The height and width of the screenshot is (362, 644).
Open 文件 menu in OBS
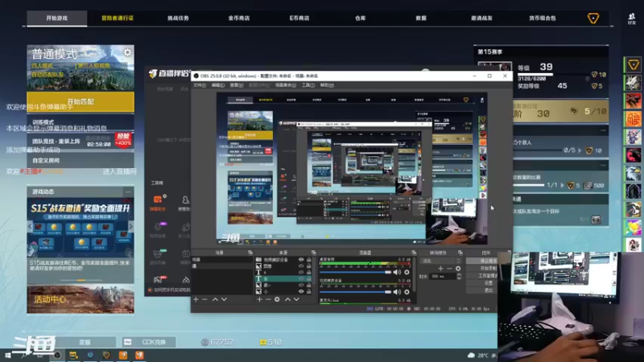click(200, 85)
